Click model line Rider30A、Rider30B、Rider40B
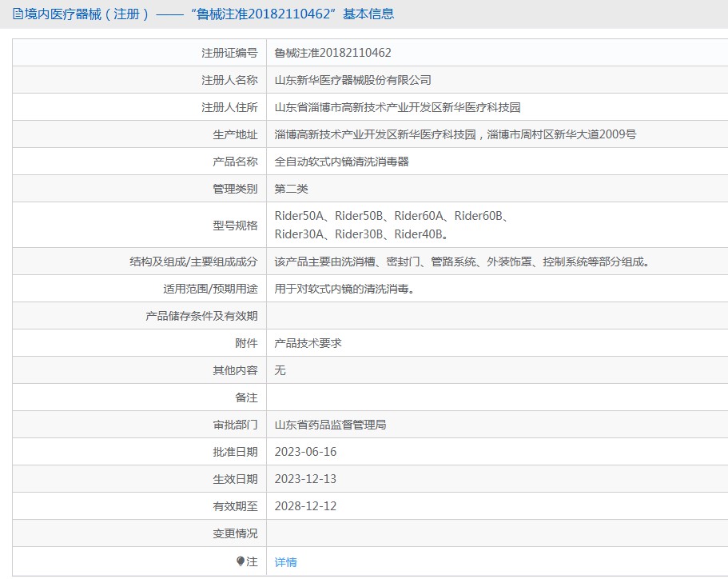Image resolution: width=728 pixels, height=579 pixels. [x=361, y=234]
